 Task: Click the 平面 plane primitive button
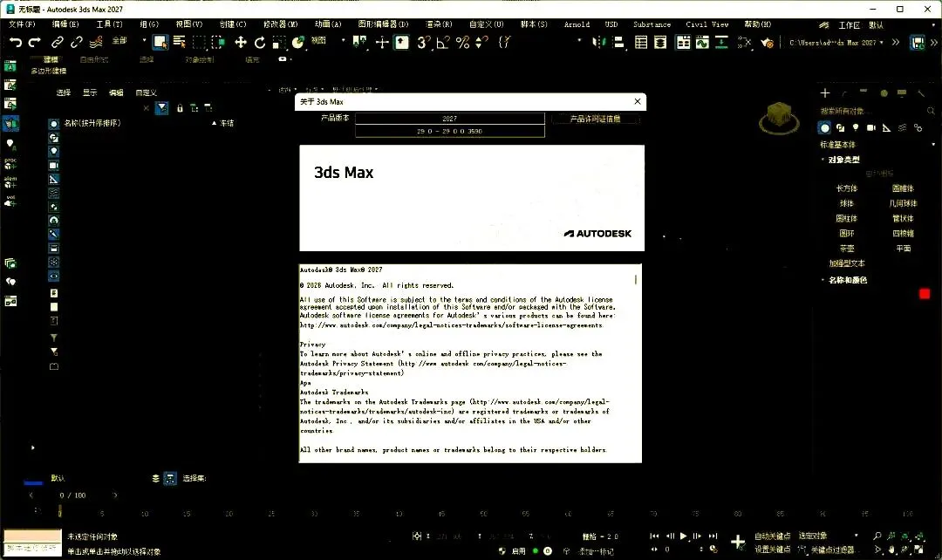point(904,248)
